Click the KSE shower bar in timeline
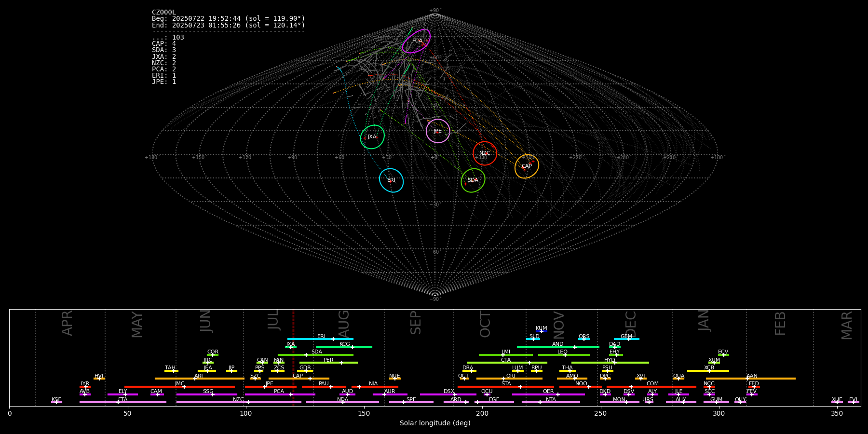The width and height of the screenshot is (868, 434). (x=56, y=402)
